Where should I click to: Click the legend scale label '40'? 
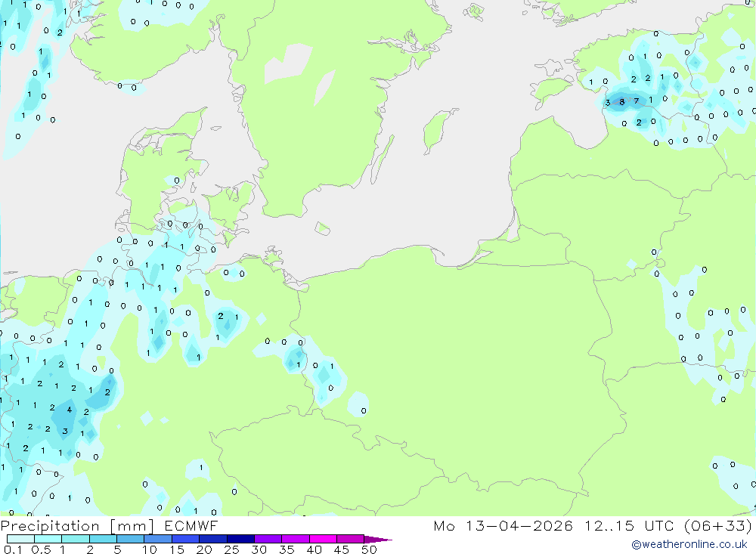tap(314, 549)
